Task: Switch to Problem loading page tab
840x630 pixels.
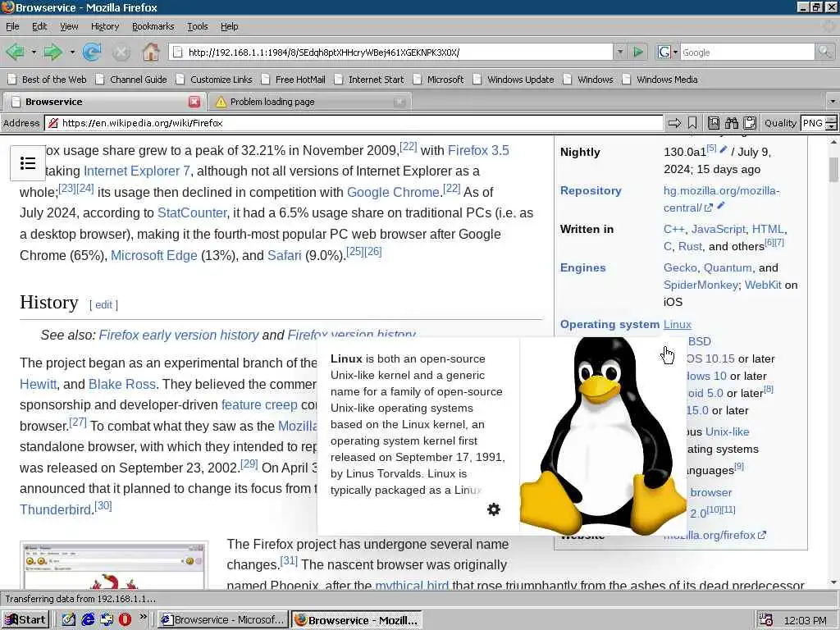Action: coord(308,102)
